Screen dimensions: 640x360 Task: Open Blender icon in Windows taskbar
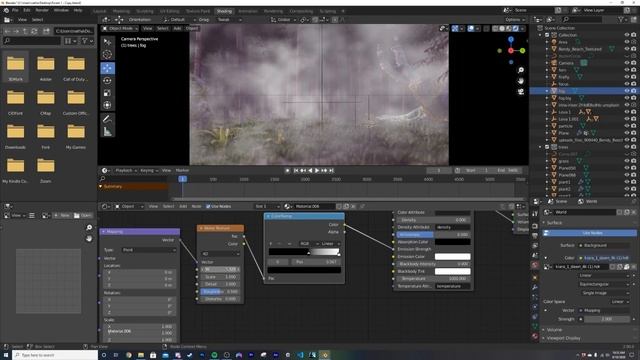coord(325,355)
